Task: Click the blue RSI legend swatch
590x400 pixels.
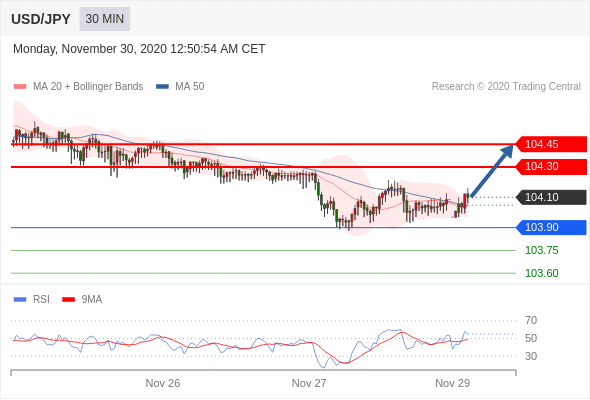Action: (x=20, y=300)
